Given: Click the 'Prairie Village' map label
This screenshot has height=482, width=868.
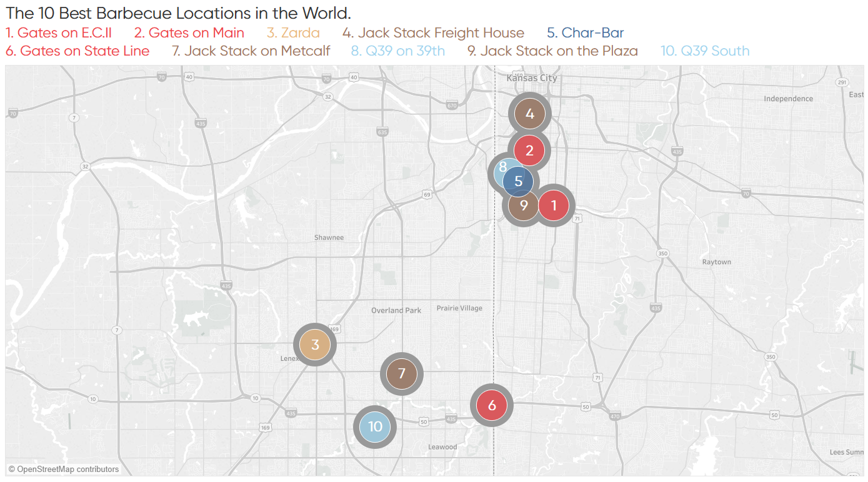Looking at the screenshot, I should pyautogui.click(x=459, y=308).
